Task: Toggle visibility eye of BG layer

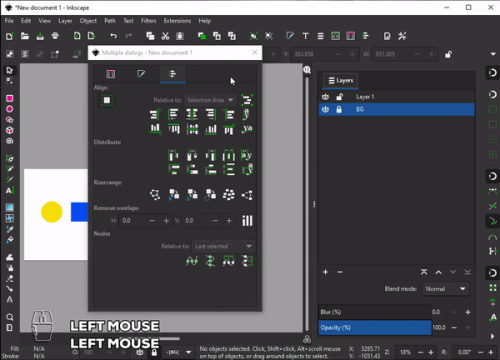Action: pyautogui.click(x=325, y=109)
